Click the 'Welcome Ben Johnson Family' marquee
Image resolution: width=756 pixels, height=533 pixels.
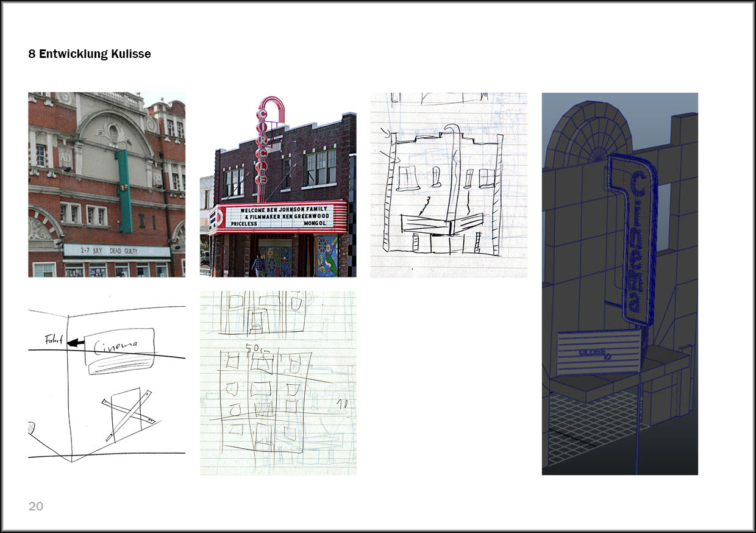[x=279, y=216]
